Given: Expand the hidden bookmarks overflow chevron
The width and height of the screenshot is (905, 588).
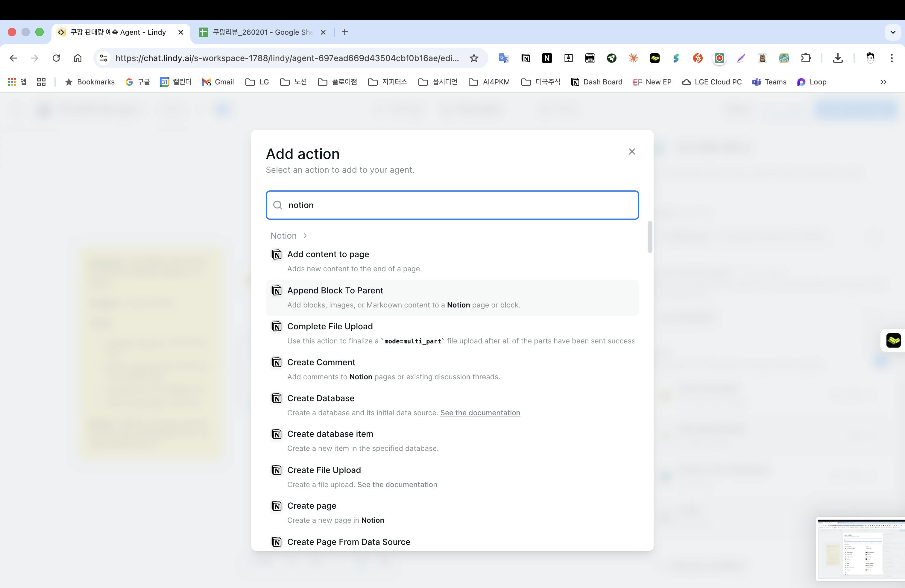Looking at the screenshot, I should (883, 82).
